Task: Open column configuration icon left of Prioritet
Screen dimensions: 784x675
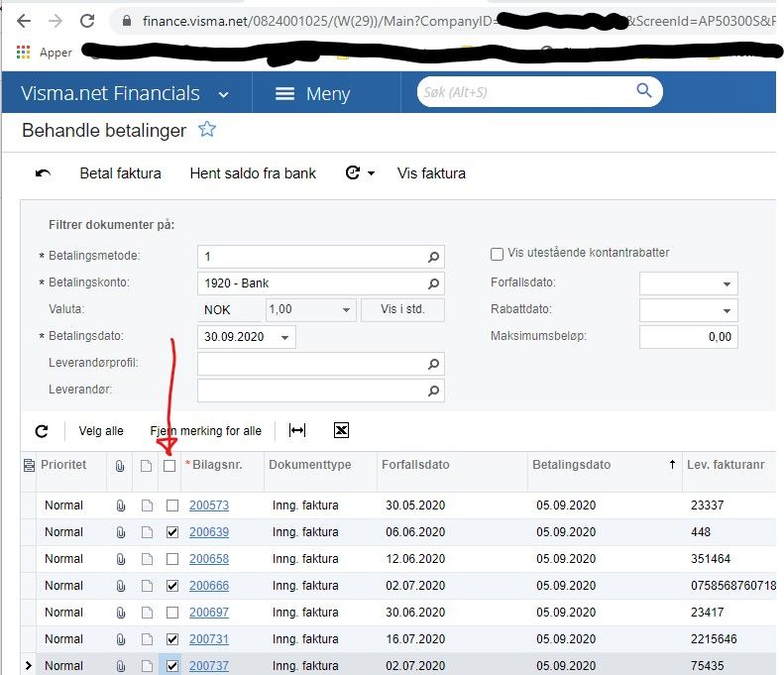Action: pyautogui.click(x=29, y=466)
